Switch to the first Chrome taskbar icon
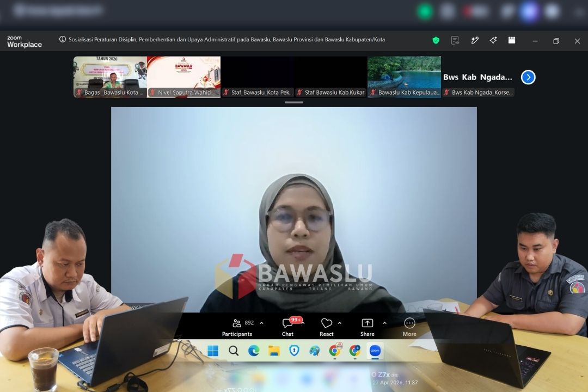The image size is (588, 392). 334,351
